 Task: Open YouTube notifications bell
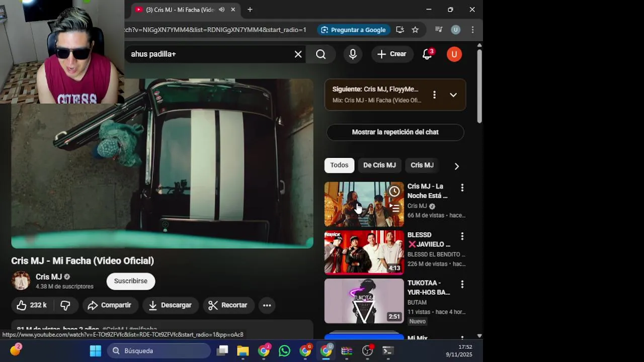click(x=427, y=54)
